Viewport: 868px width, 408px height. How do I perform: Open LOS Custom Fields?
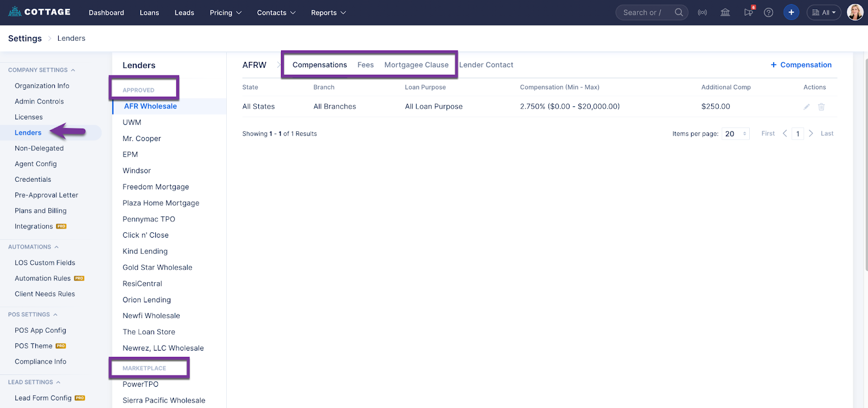click(45, 263)
